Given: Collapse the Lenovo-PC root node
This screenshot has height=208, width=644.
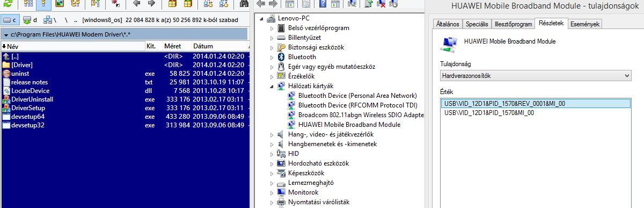Looking at the screenshot, I should pos(262,18).
